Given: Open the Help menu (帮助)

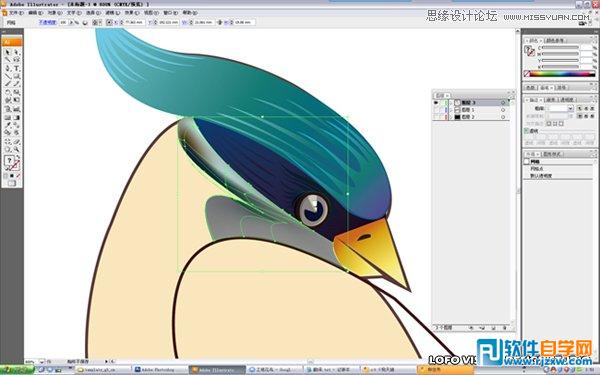Looking at the screenshot, I should tap(190, 13).
